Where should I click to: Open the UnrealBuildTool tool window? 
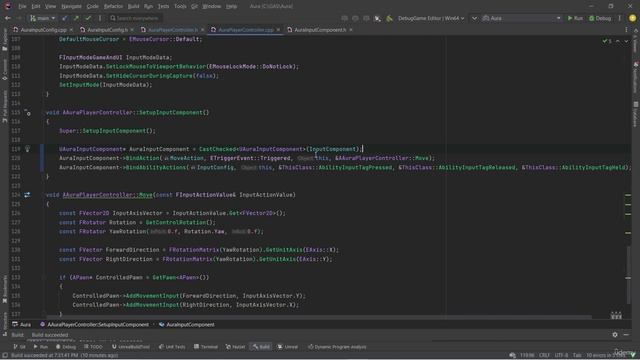131,347
